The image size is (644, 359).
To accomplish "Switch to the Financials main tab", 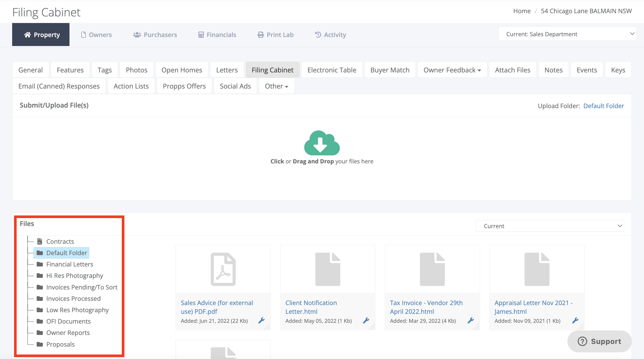I will 217,35.
